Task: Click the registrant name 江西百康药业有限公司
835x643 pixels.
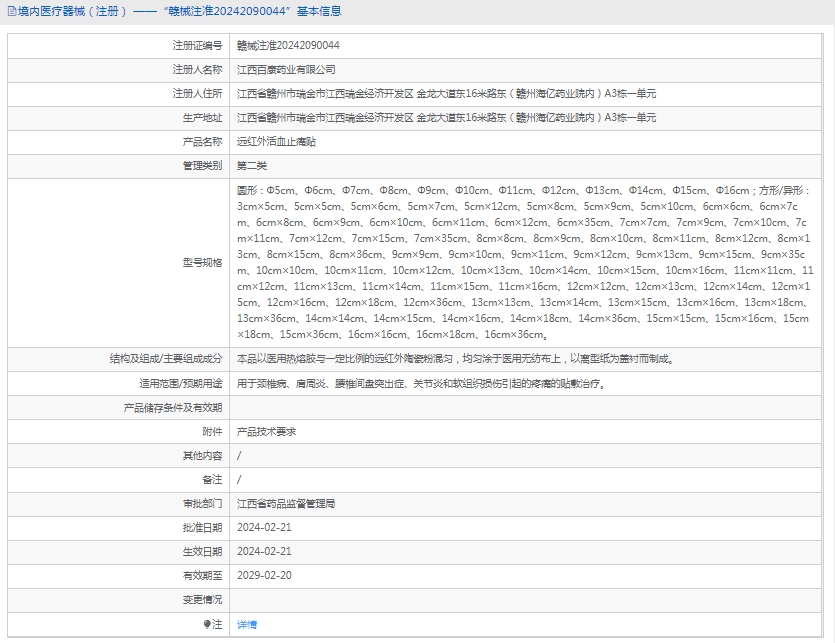Action: 286,70
